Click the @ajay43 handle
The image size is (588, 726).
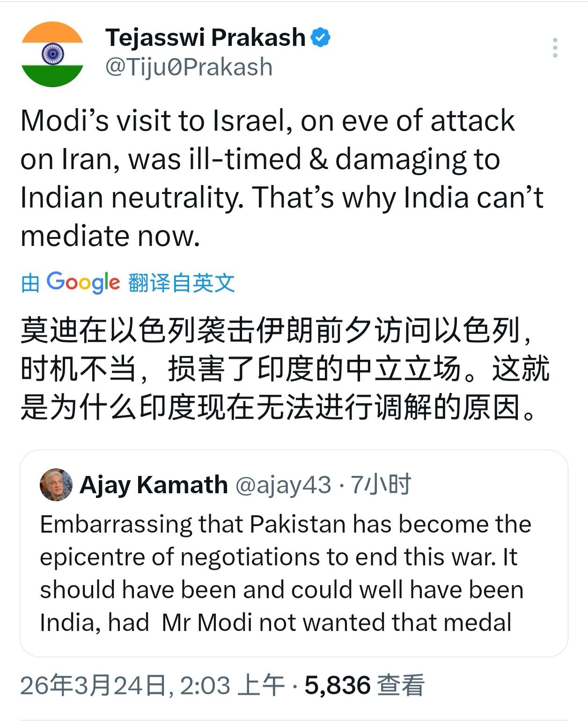283,485
